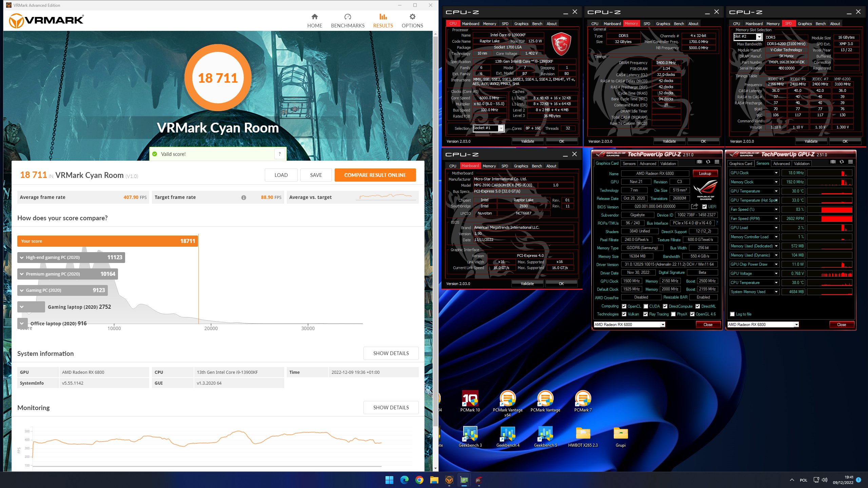868x488 pixels.
Task: Open the Socket #1 selection dropdown in CPU-Z
Action: (489, 128)
